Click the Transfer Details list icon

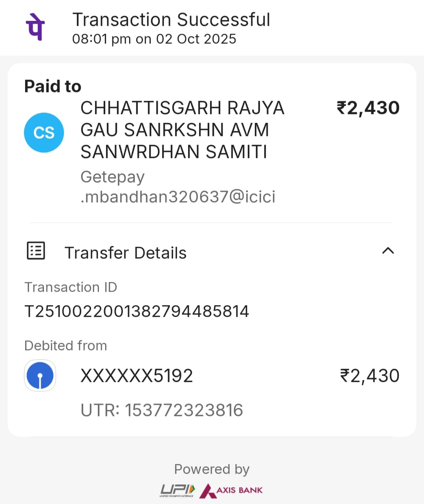tap(36, 251)
